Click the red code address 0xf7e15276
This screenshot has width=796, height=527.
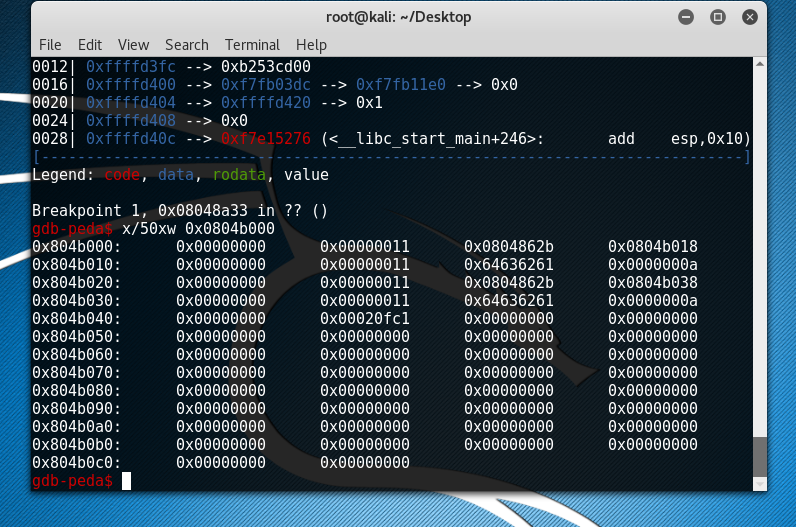[x=266, y=139]
